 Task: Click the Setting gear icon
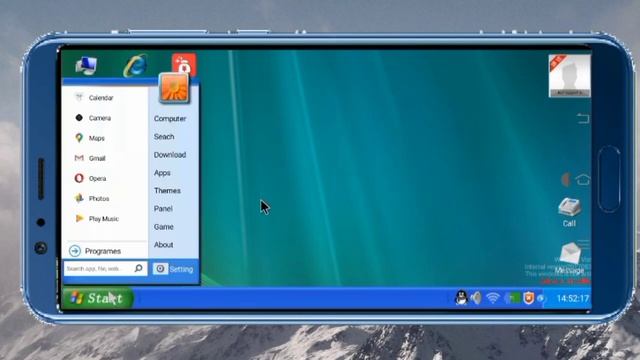click(x=160, y=269)
